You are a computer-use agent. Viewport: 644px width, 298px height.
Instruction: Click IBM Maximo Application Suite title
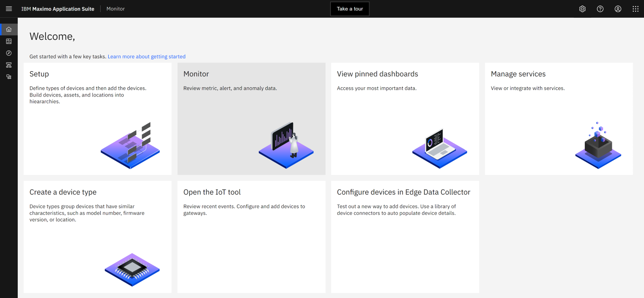(58, 9)
